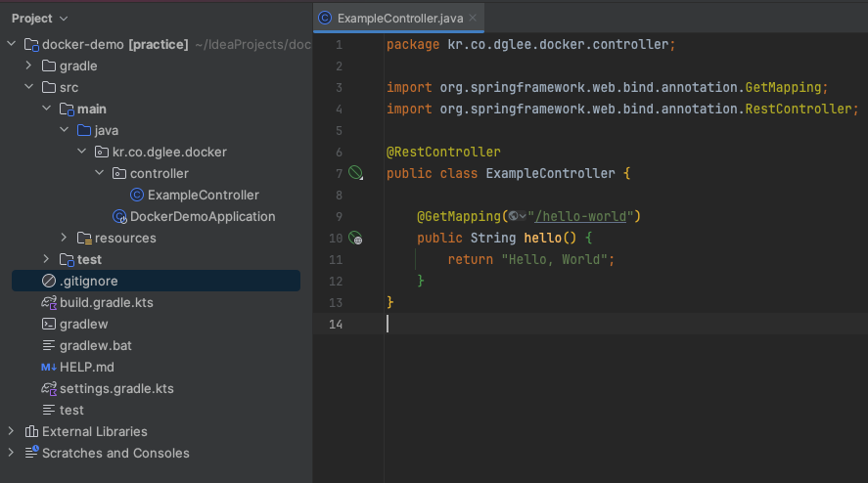868x483 pixels.
Task: Select the plain text test file
Action: (71, 411)
